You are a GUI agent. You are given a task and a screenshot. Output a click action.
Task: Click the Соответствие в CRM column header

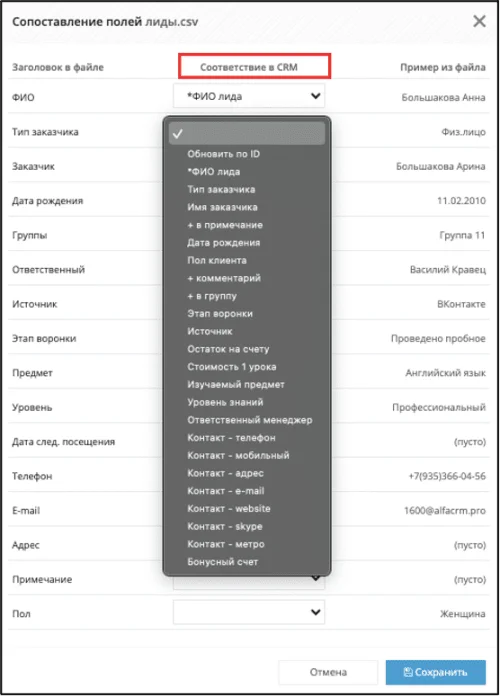(x=249, y=67)
